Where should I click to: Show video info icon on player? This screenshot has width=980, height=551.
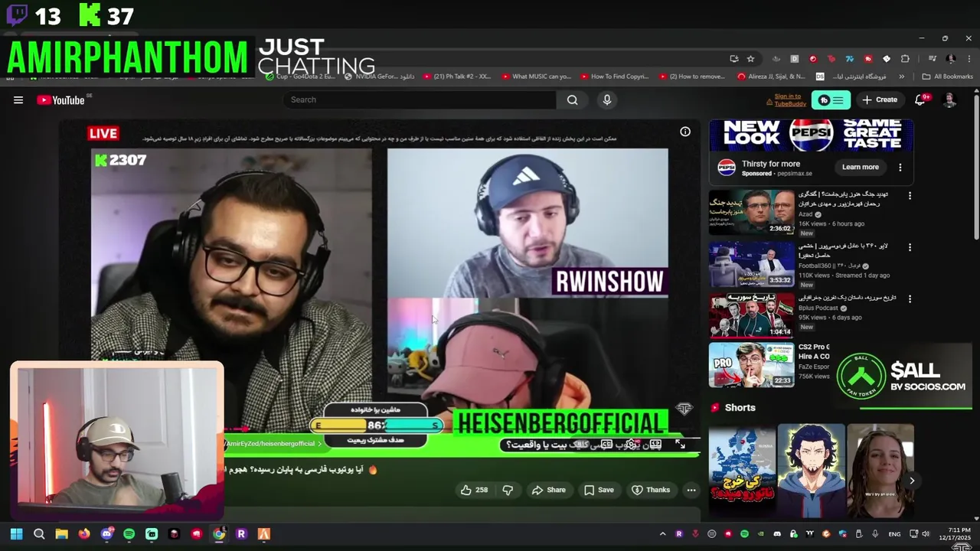click(x=685, y=132)
